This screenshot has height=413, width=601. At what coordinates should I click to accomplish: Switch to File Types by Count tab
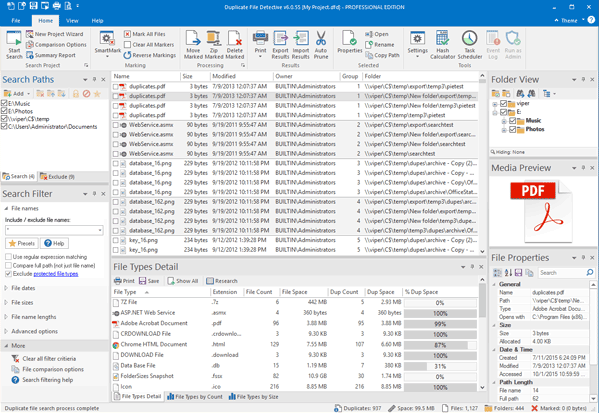(195, 397)
